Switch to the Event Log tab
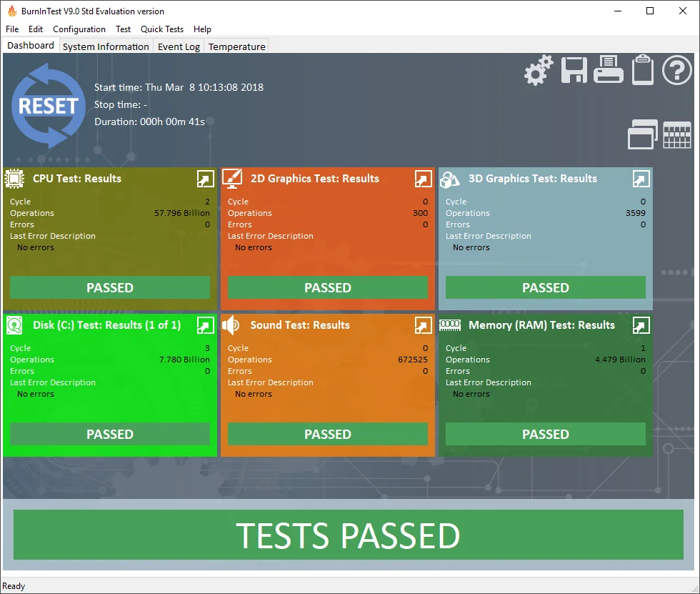 pos(179,46)
